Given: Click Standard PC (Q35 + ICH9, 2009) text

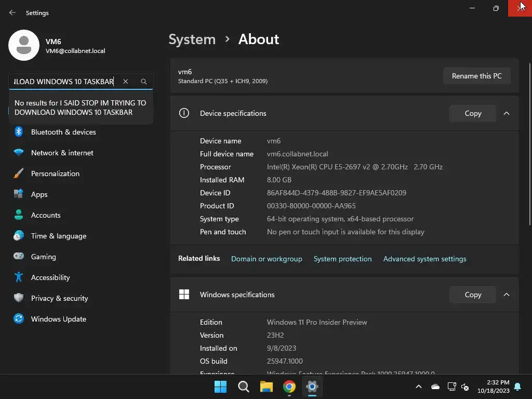Looking at the screenshot, I should pyautogui.click(x=223, y=81).
